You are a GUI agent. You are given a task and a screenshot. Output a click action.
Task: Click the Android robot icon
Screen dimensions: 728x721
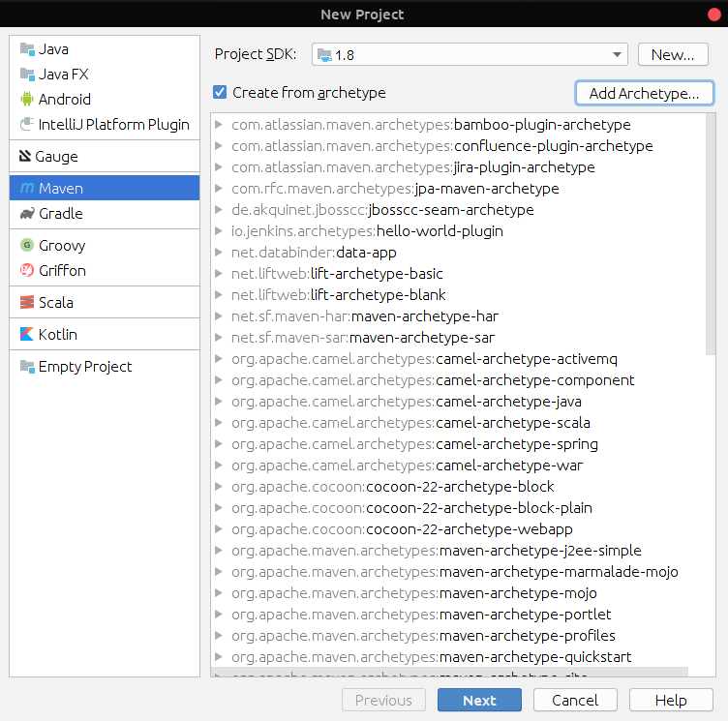[x=27, y=99]
